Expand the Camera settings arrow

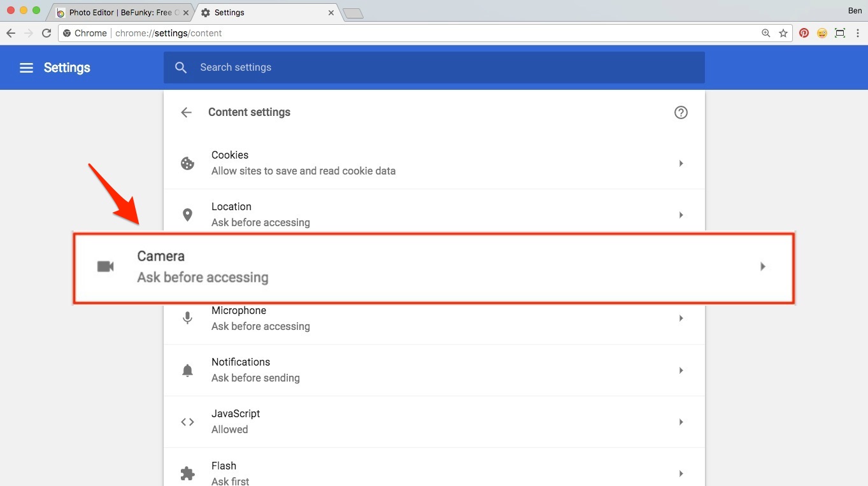tap(763, 267)
